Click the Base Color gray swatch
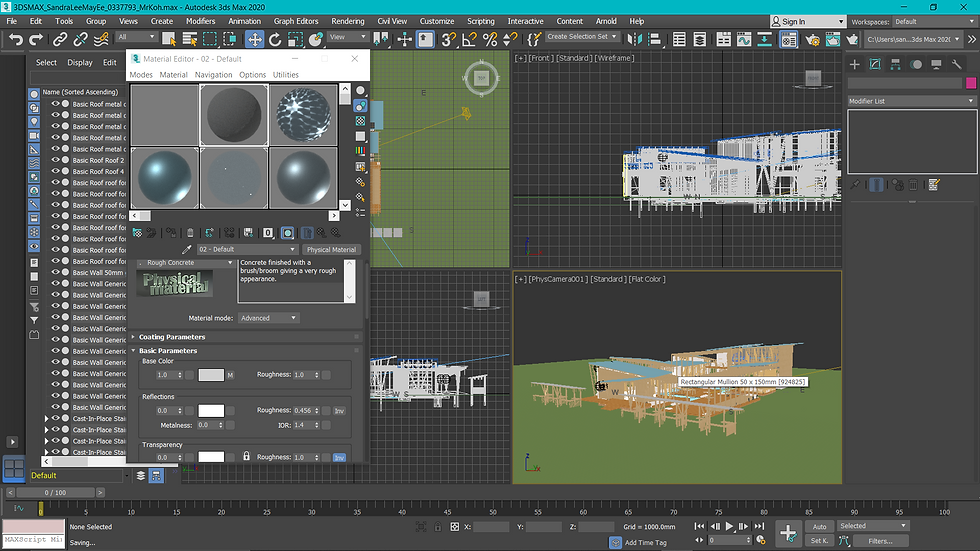 click(211, 375)
